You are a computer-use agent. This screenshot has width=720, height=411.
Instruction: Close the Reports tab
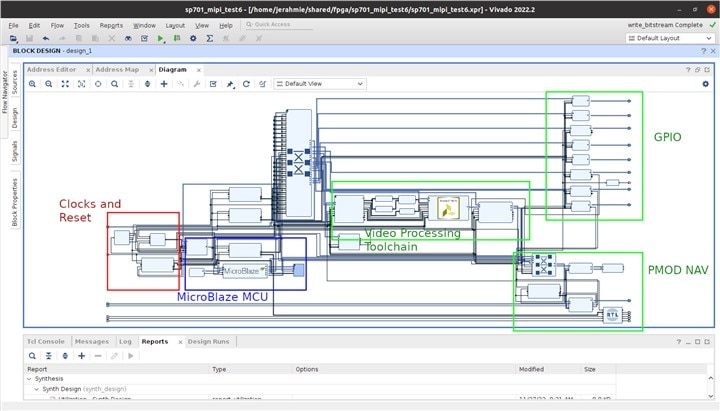click(180, 342)
